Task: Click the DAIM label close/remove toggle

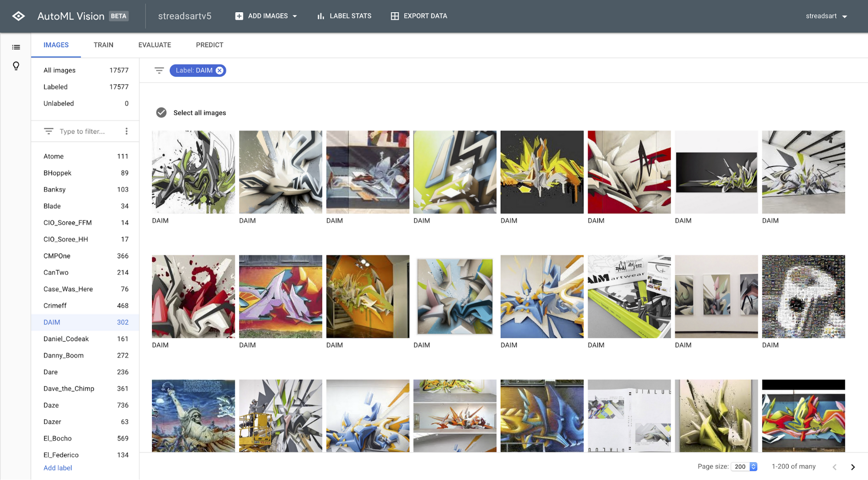Action: coord(220,70)
